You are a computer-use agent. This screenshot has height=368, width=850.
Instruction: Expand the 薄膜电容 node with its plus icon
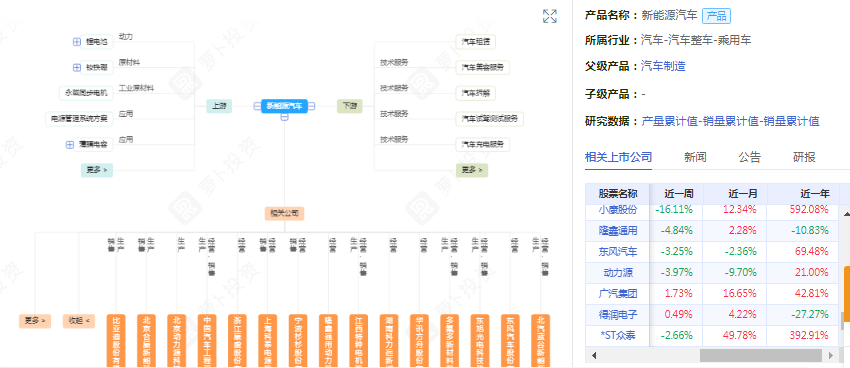(x=69, y=145)
